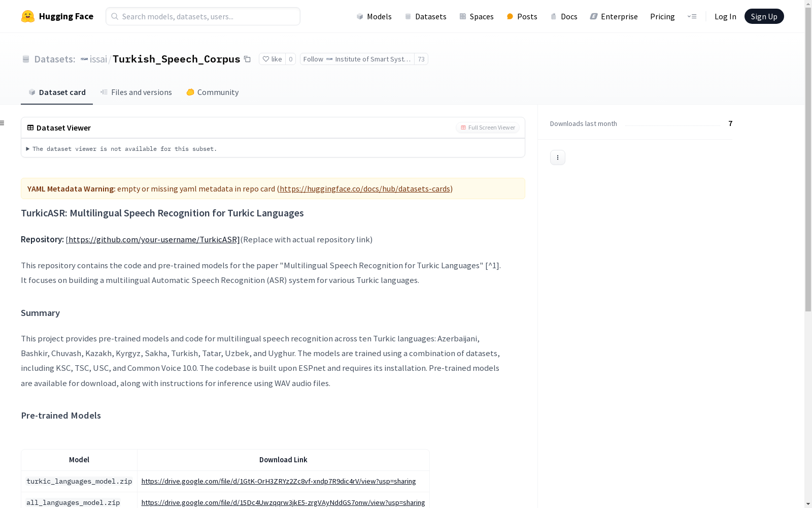Focus the search models, datasets, users field

[x=203, y=16]
